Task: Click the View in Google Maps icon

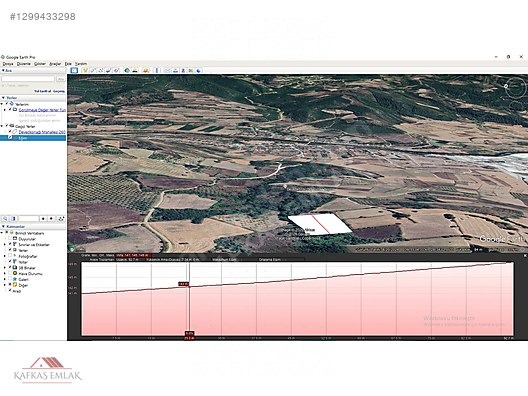Action: click(x=191, y=70)
